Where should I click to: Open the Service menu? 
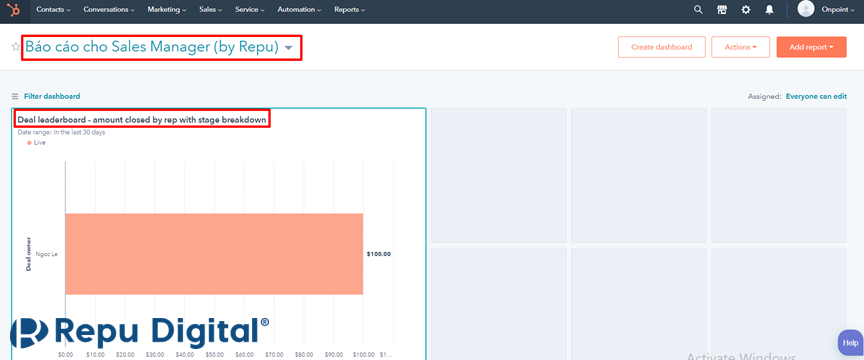click(x=250, y=9)
